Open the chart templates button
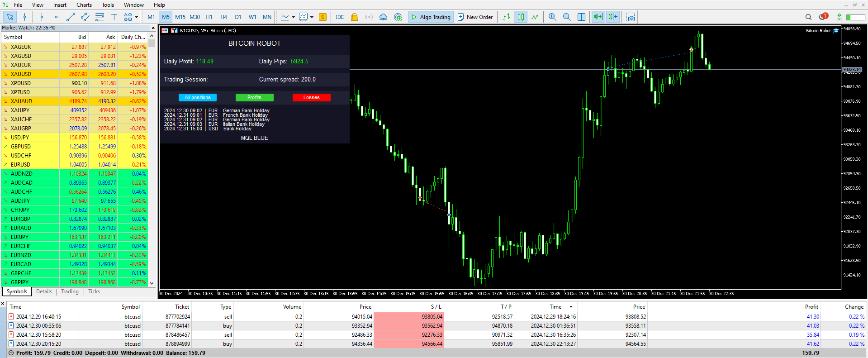The width and height of the screenshot is (868, 358). [x=303, y=17]
